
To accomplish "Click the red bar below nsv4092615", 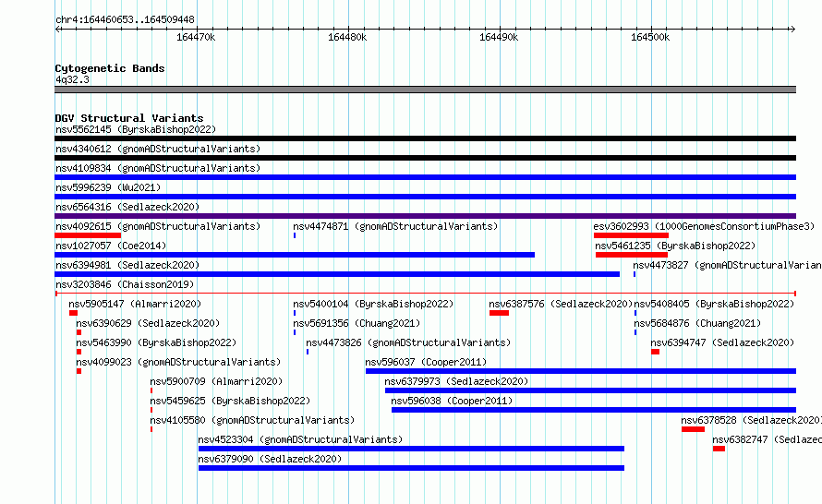I will click(x=88, y=235).
